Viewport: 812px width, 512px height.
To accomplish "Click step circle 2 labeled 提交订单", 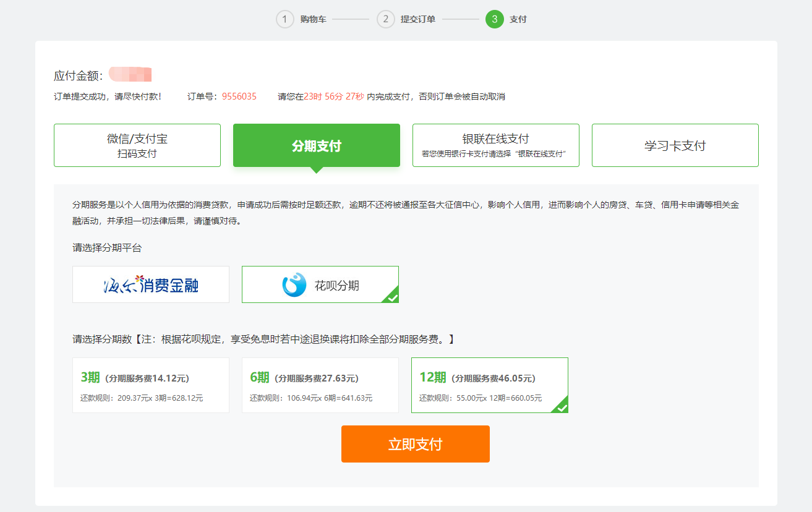I will (x=386, y=19).
